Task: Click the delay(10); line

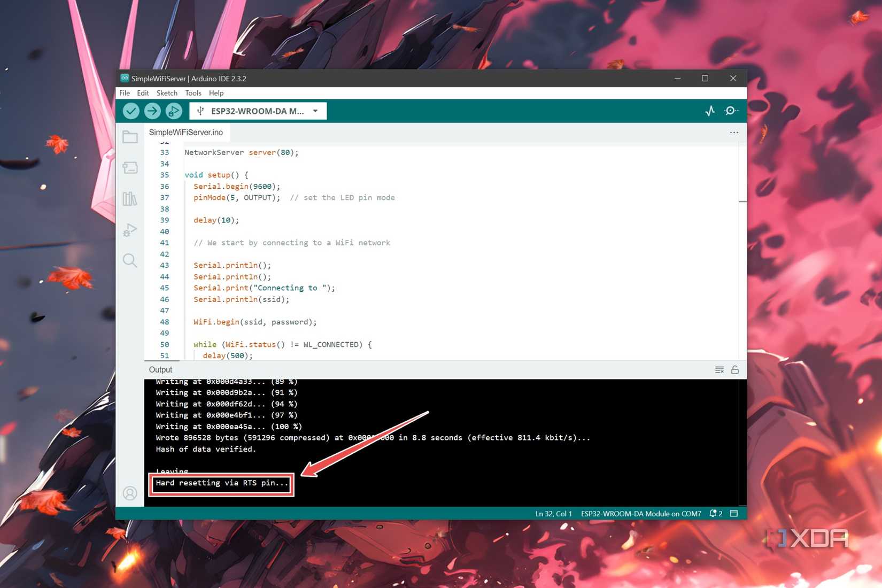Action: [216, 220]
